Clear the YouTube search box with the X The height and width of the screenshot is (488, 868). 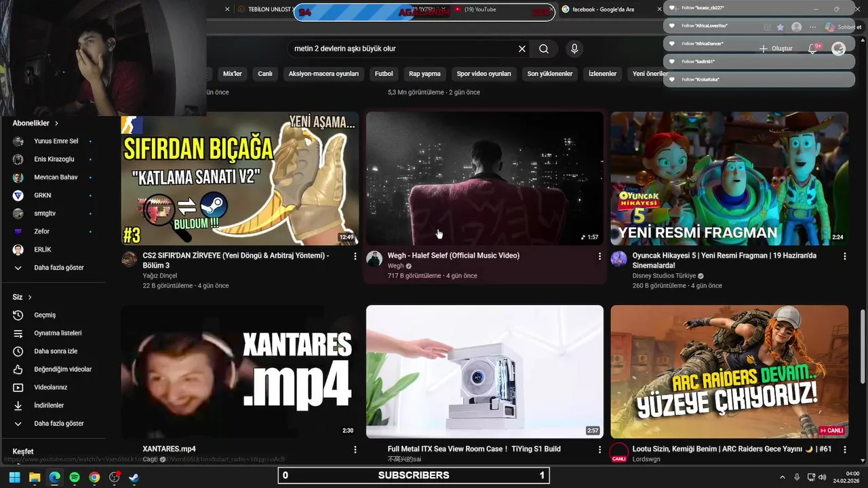(522, 49)
